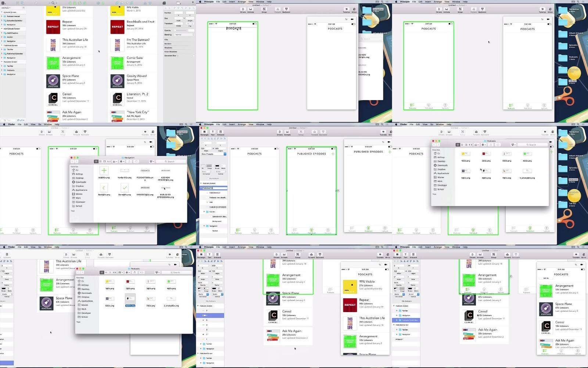Open the arrange dropdown in Navigation Finder window
The height and width of the screenshot is (368, 588).
pos(115,162)
